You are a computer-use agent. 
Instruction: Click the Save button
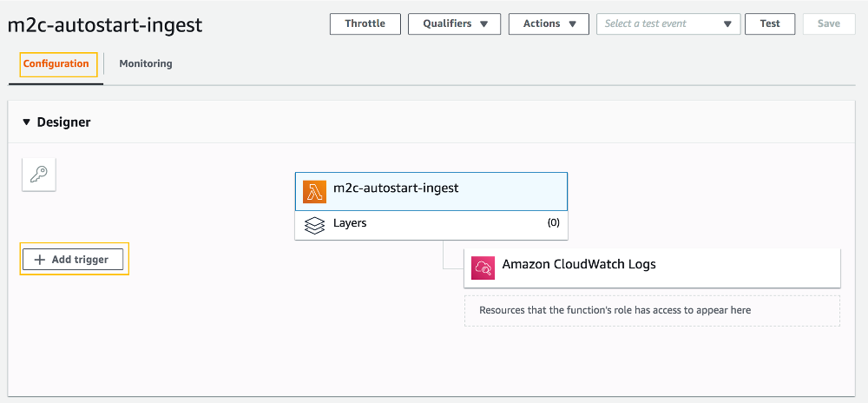click(829, 23)
